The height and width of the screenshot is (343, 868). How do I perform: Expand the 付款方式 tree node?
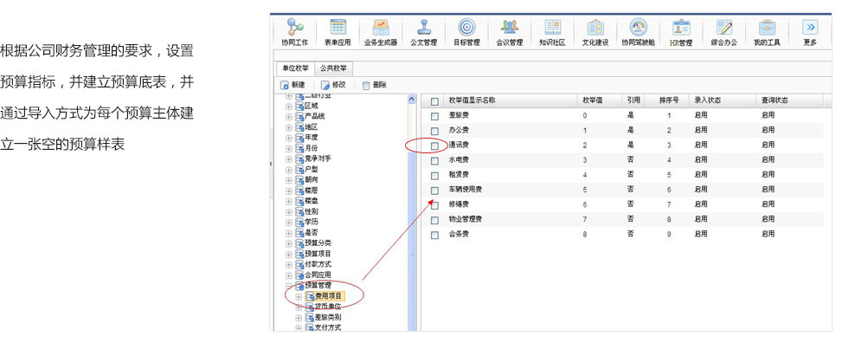click(x=288, y=265)
